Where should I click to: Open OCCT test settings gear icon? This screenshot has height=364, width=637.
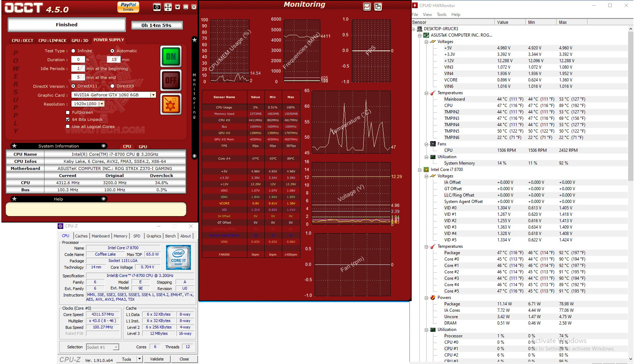point(171,104)
